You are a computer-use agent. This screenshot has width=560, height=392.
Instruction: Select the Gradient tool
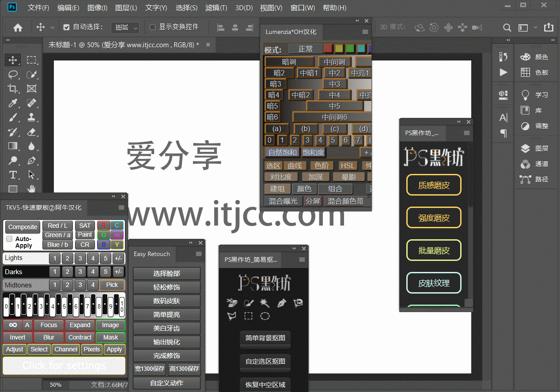pos(13,146)
